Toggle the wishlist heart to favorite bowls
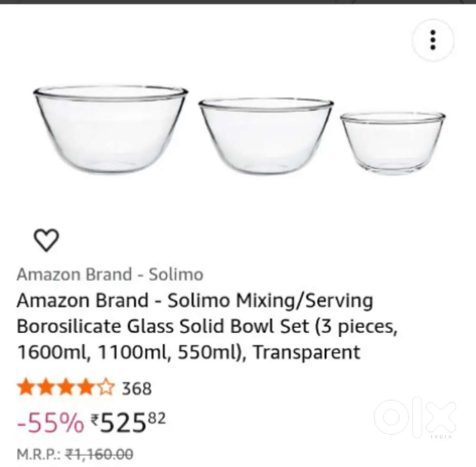 [x=46, y=239]
